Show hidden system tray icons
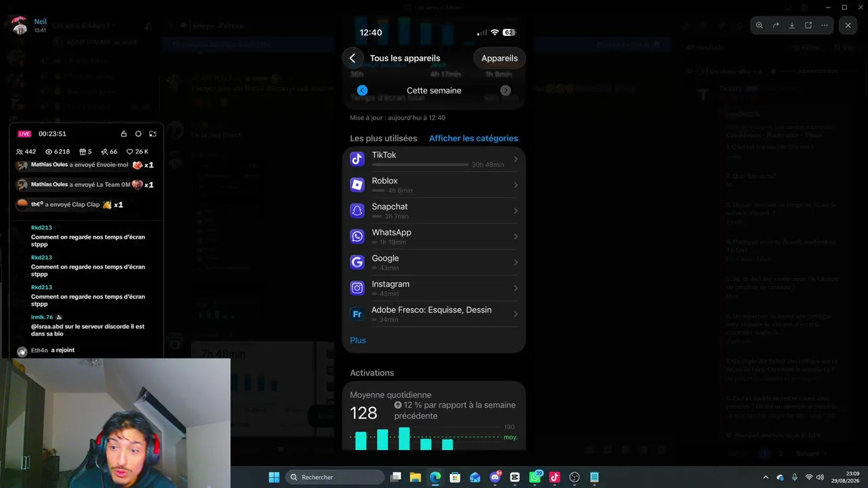 (x=766, y=477)
